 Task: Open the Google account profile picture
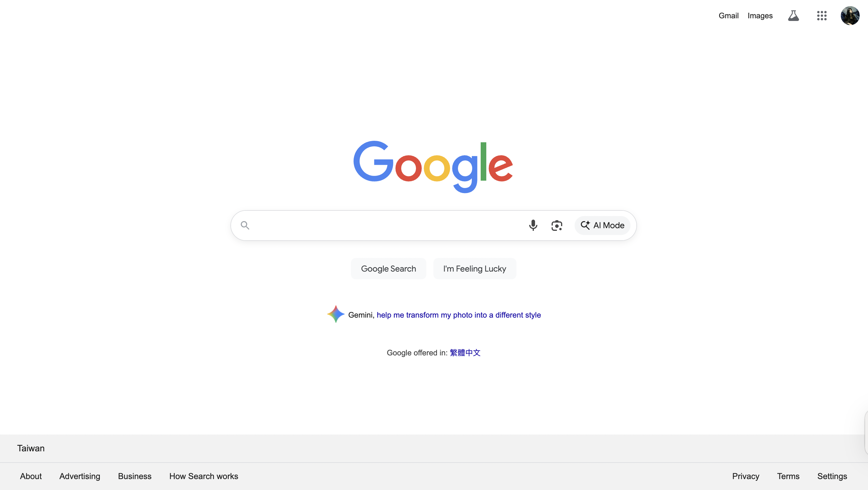coord(850,15)
